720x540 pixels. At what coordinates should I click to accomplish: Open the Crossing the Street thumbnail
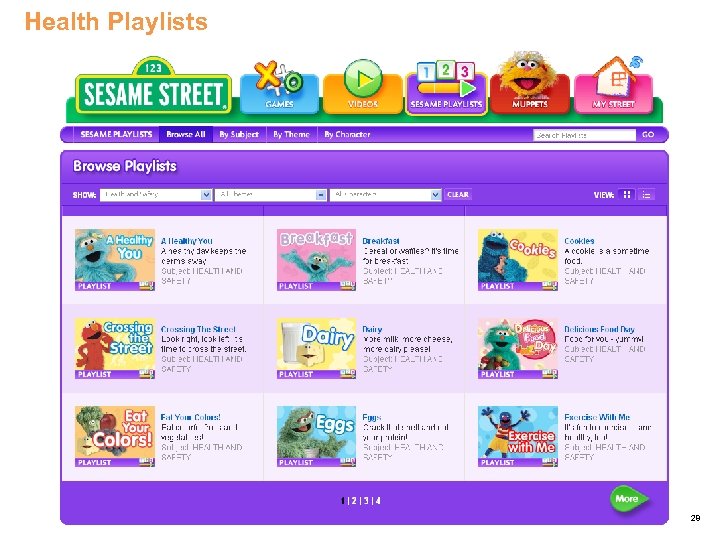click(x=115, y=348)
